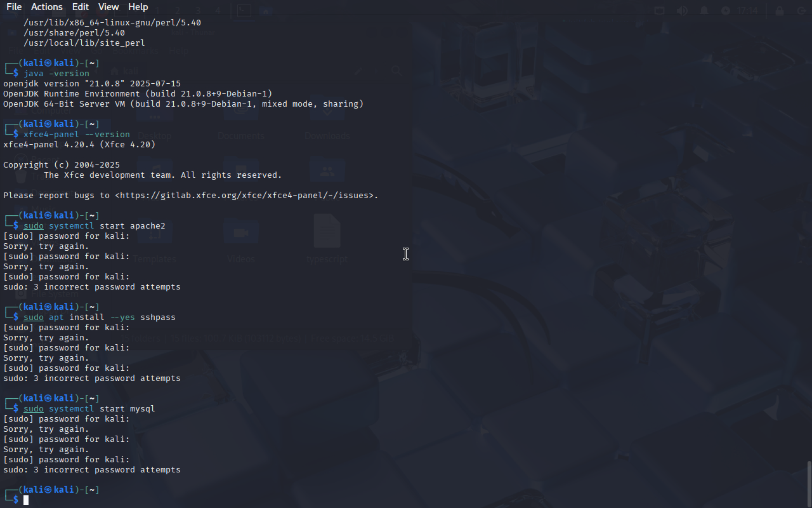Click the 'xfce4-panel 4.20.4 (Xfce 4.20)' output

click(79, 145)
